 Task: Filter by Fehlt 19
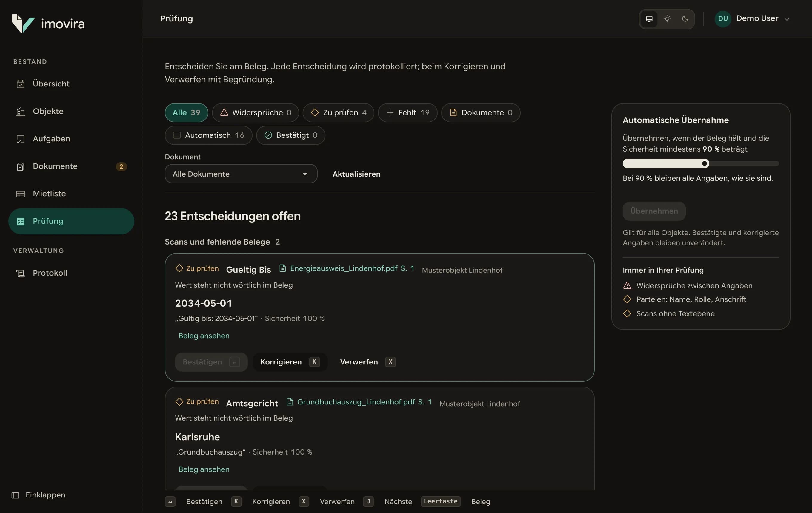pos(407,112)
